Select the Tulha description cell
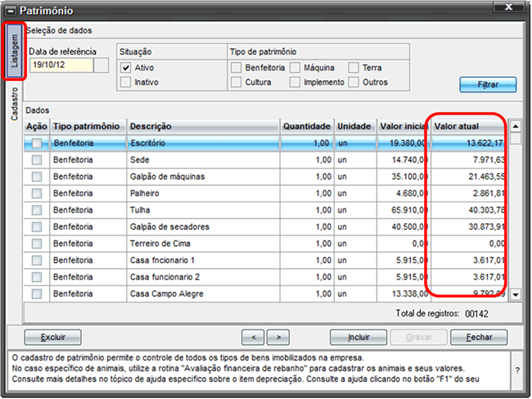Image resolution: width=532 pixels, height=399 pixels. click(204, 210)
